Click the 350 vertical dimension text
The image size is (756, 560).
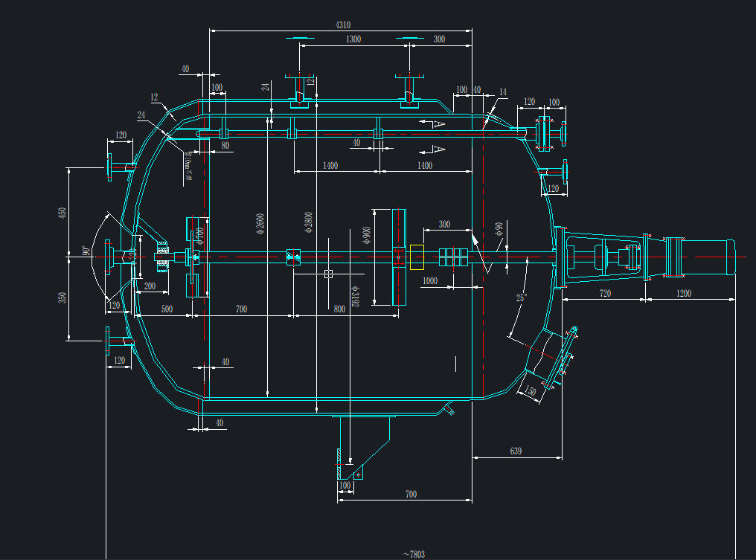63,297
